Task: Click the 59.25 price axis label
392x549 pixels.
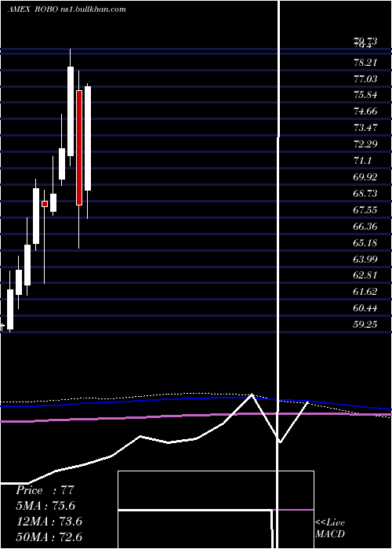Action: pos(365,325)
